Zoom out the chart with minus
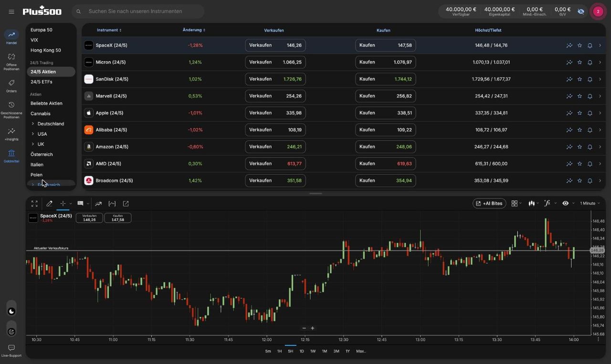 point(304,328)
